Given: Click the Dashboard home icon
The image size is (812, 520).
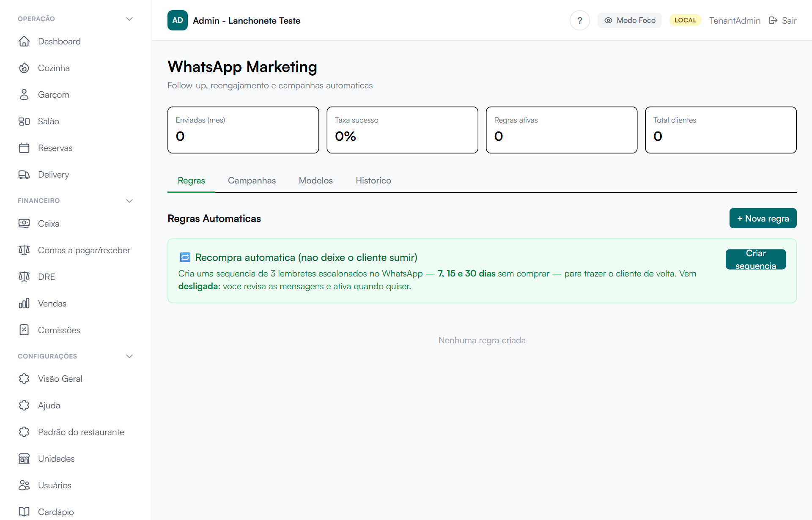Looking at the screenshot, I should (x=24, y=41).
